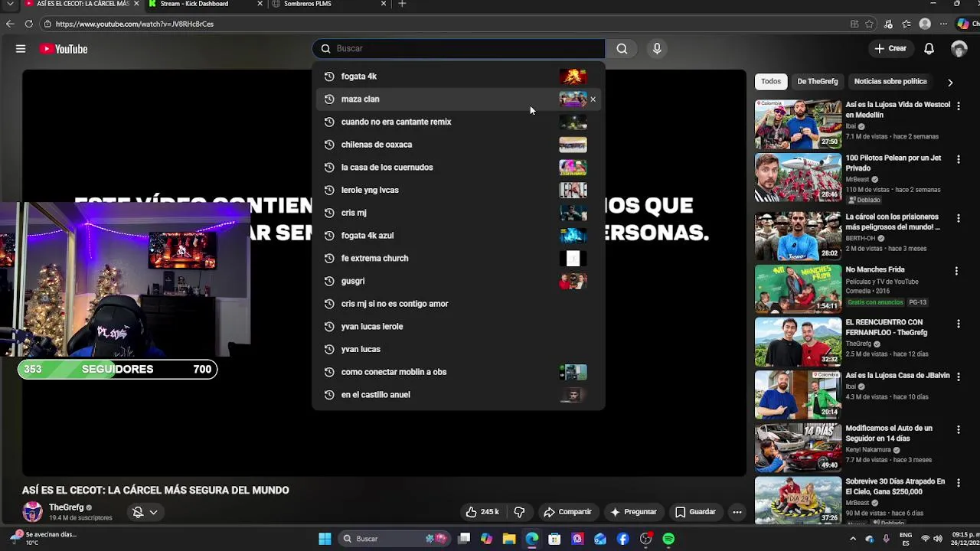Viewport: 980px width, 551px height.
Task: Go to YouTube home via logo
Action: pos(64,49)
